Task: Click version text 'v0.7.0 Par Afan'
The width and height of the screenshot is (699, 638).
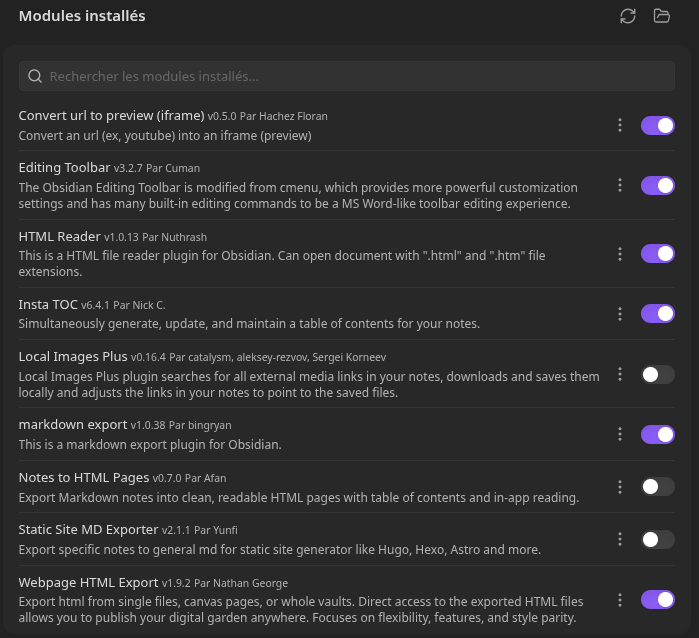Action: (189, 478)
